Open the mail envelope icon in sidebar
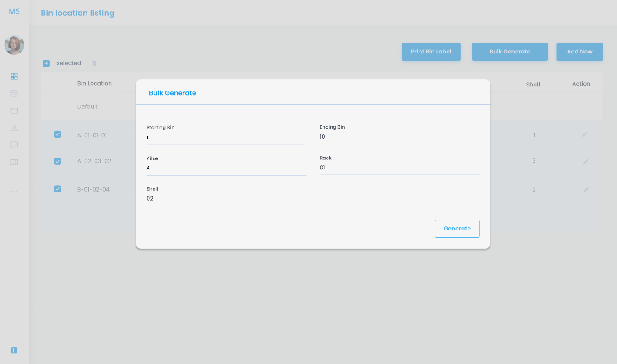Image resolution: width=617 pixels, height=364 pixels. point(14,110)
